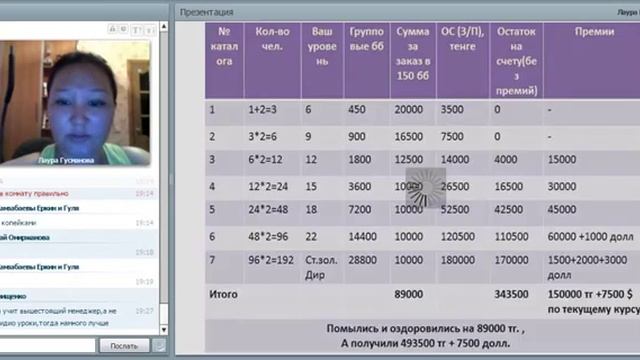This screenshot has height=360, width=640.
Task: Click the Послать send button
Action: tap(124, 346)
